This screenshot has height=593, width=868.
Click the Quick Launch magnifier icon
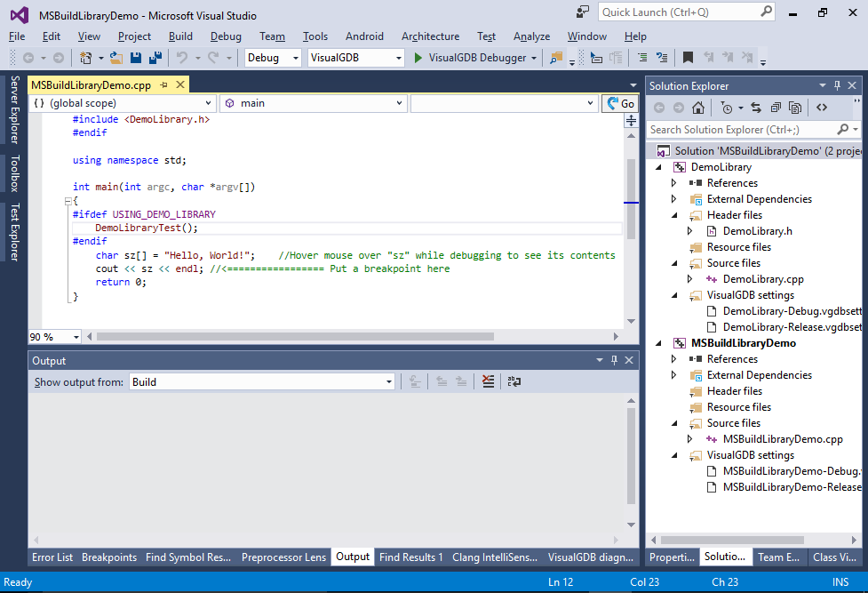(766, 12)
